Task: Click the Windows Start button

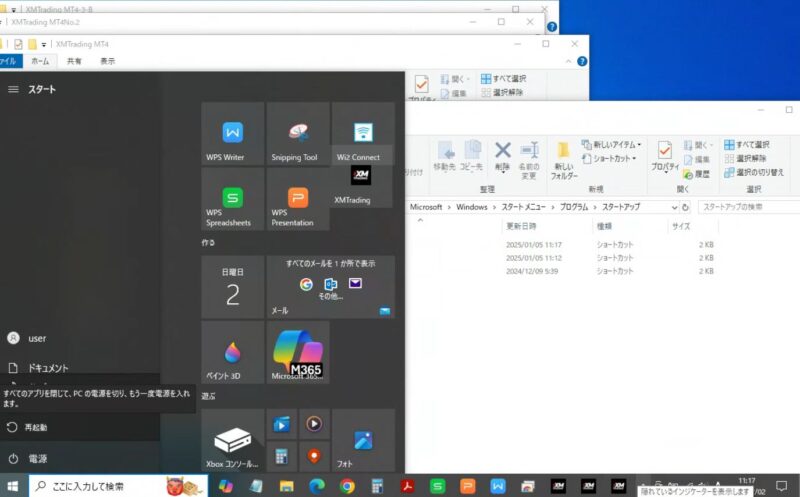Action: pos(13,486)
